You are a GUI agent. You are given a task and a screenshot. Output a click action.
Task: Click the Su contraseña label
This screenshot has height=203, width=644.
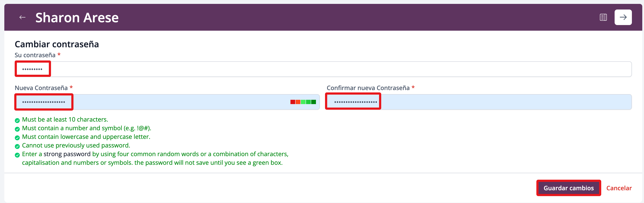tap(35, 55)
